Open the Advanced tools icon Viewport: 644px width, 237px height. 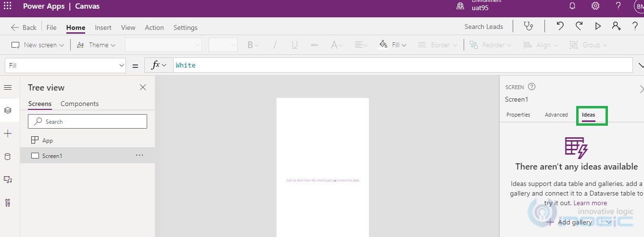pyautogui.click(x=8, y=202)
